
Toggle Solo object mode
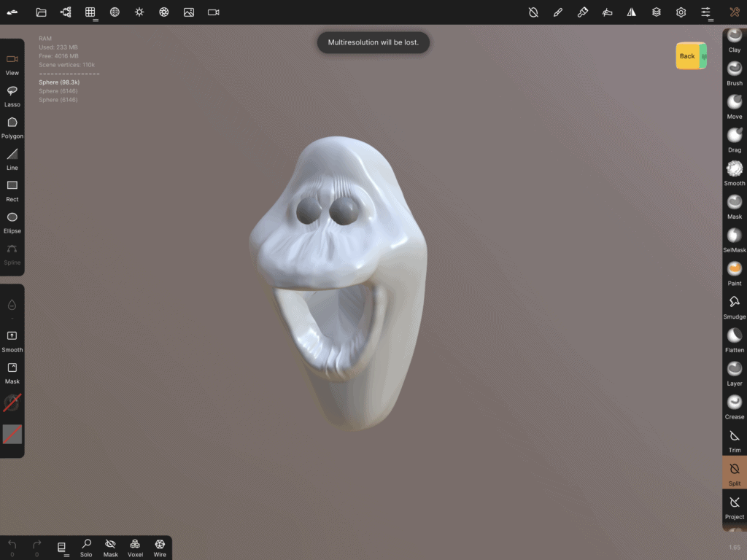point(86,548)
